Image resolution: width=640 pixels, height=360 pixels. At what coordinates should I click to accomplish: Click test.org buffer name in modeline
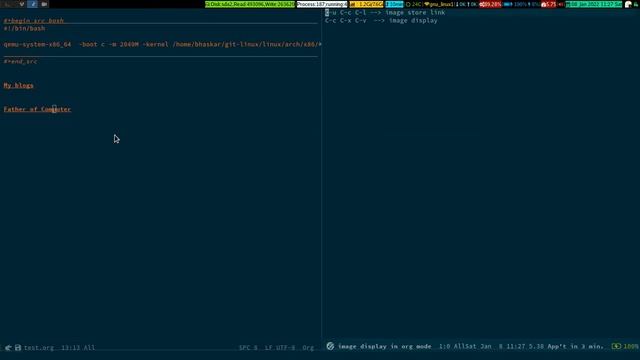39,348
